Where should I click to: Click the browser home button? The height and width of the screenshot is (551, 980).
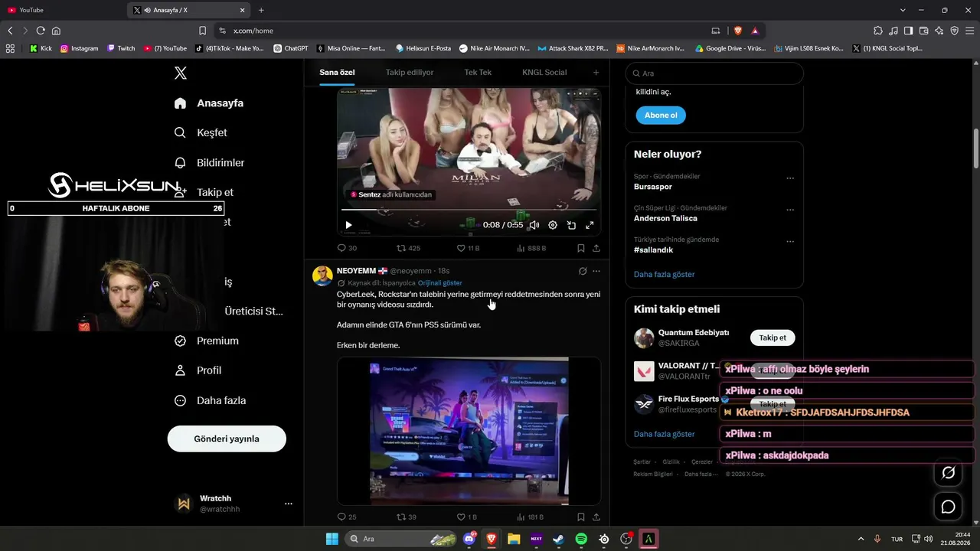pos(56,31)
